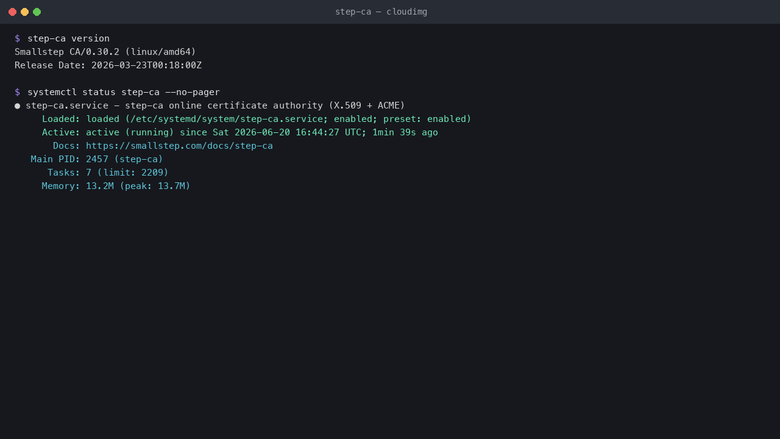Click the Main PID value 2457
Viewport: 780px width, 439px height.
point(97,159)
